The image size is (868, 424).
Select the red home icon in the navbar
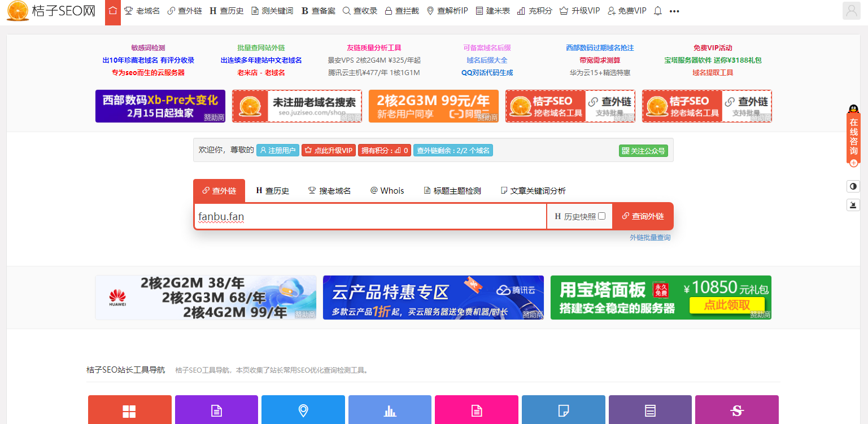click(x=112, y=10)
